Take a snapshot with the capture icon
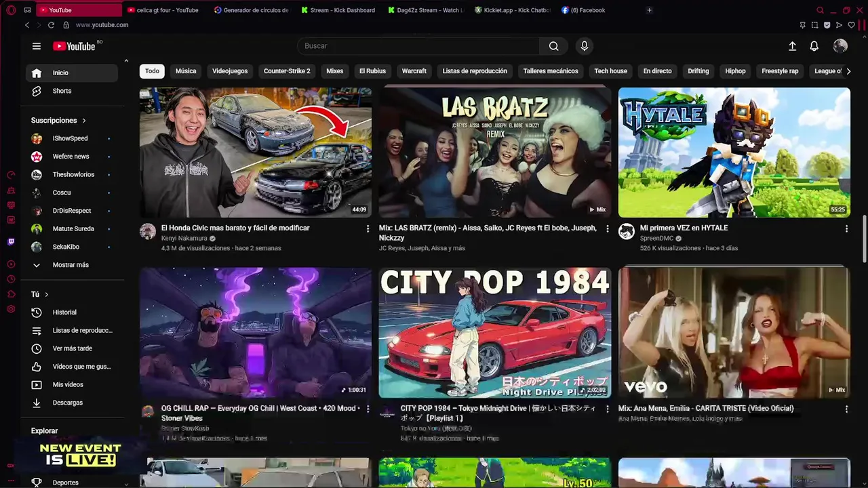This screenshot has width=868, height=488. [814, 25]
